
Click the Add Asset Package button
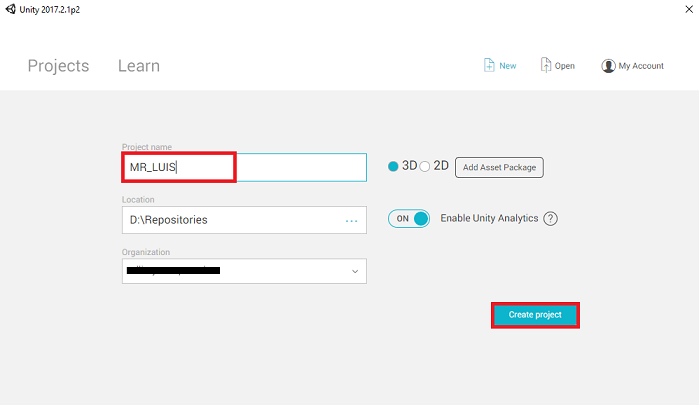pyautogui.click(x=499, y=167)
